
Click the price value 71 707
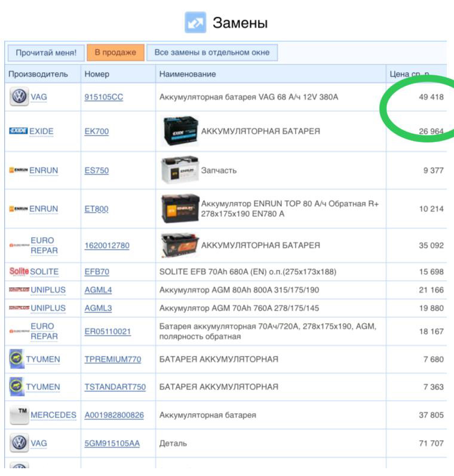tap(431, 444)
